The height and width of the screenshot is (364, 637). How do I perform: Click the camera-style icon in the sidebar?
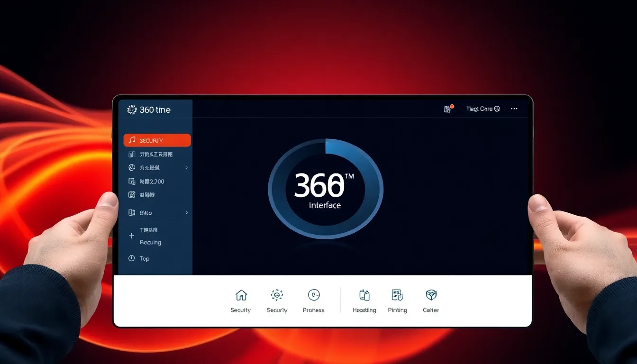pyautogui.click(x=132, y=195)
